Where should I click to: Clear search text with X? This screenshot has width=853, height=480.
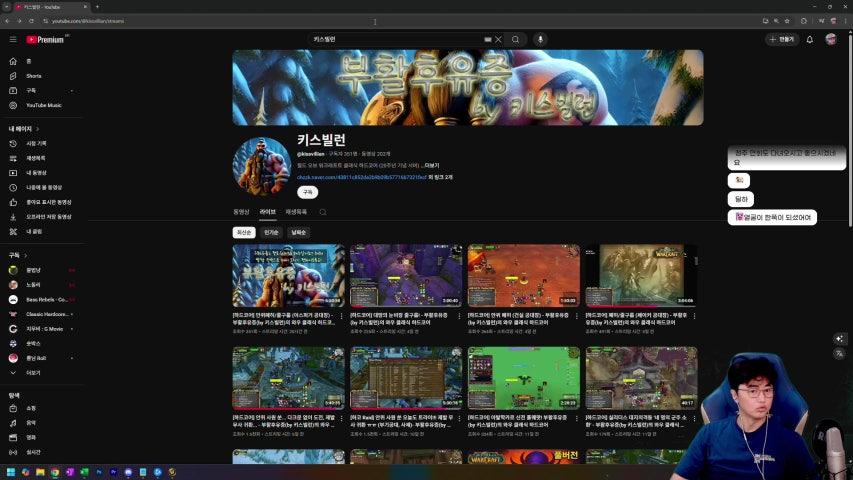498,39
